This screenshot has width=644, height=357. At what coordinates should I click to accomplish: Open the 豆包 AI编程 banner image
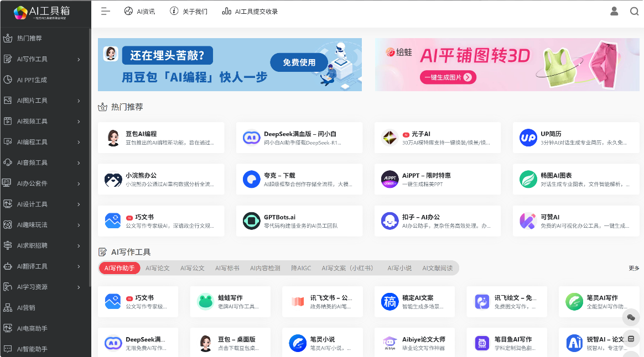(x=230, y=65)
